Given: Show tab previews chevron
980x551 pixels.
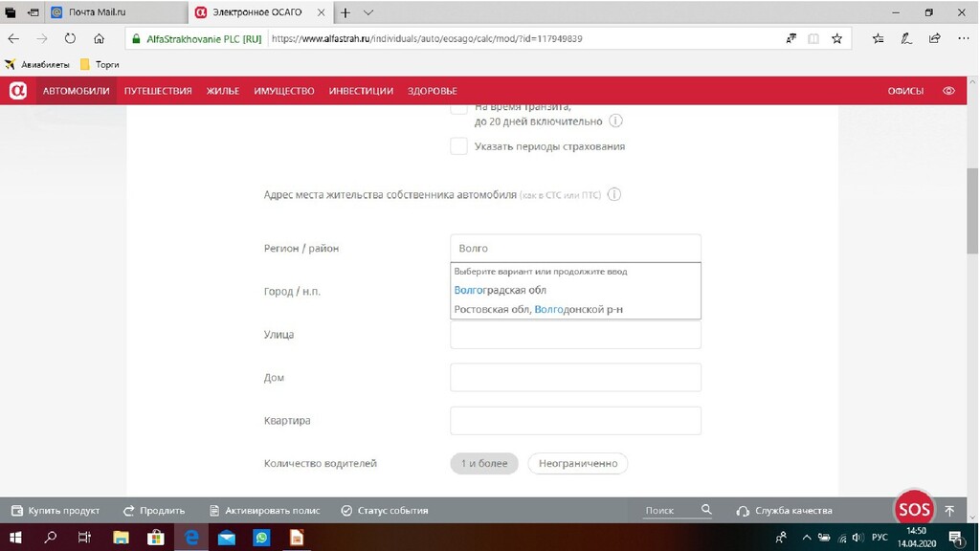Looking at the screenshot, I should pos(368,12).
